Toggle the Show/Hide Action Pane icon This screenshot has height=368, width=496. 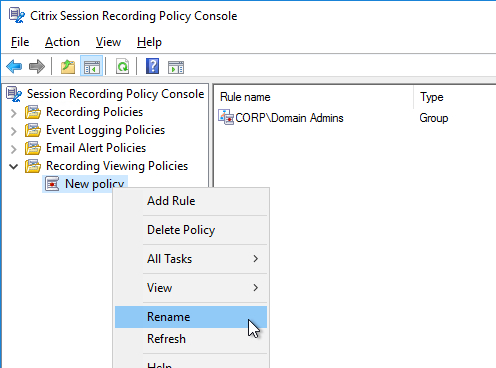(176, 67)
